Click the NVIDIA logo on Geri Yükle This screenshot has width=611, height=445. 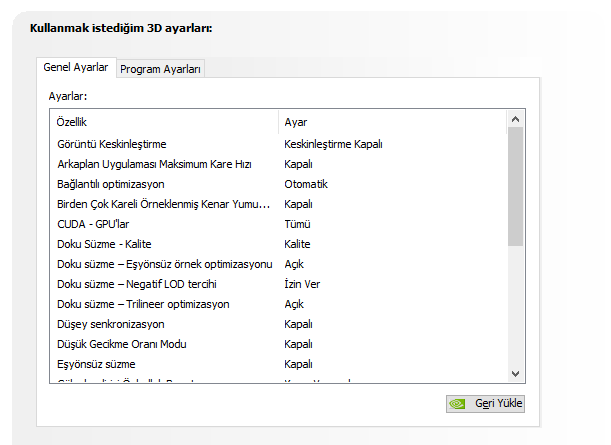pos(458,404)
